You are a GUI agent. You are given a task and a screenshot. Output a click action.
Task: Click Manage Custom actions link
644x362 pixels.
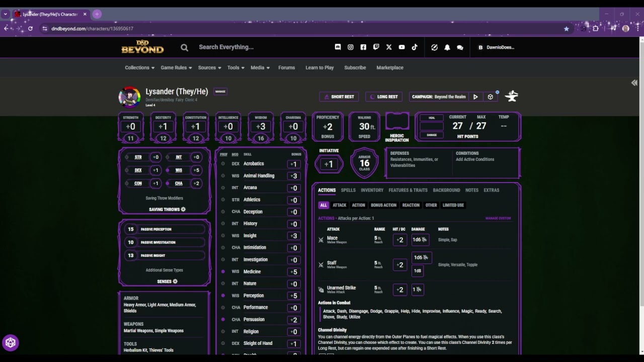[x=498, y=218]
